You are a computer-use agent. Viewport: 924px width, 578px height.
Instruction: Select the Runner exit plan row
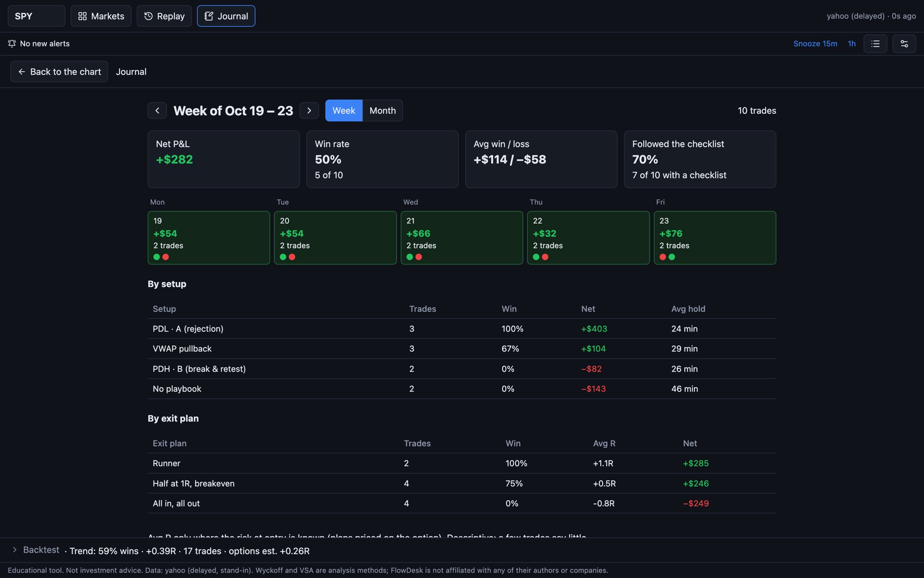(x=462, y=463)
